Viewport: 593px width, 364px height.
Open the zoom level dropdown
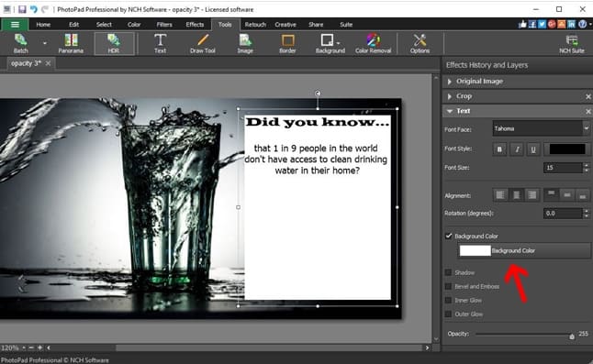coord(24,347)
